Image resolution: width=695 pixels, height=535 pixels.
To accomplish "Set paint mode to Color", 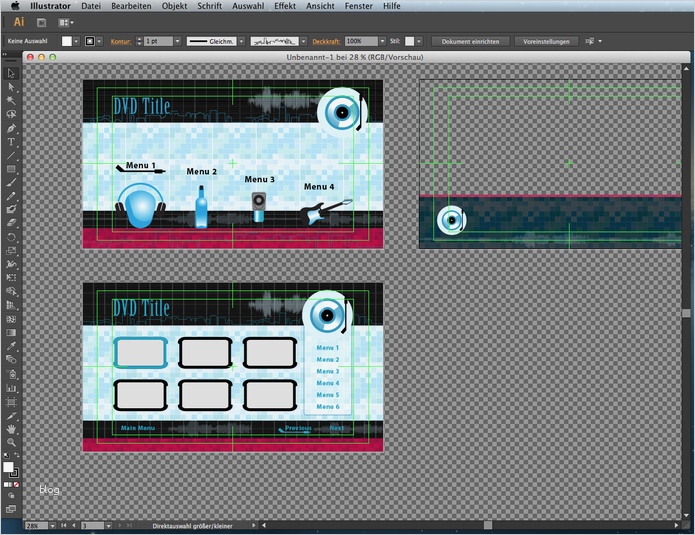I will pyautogui.click(x=6, y=484).
